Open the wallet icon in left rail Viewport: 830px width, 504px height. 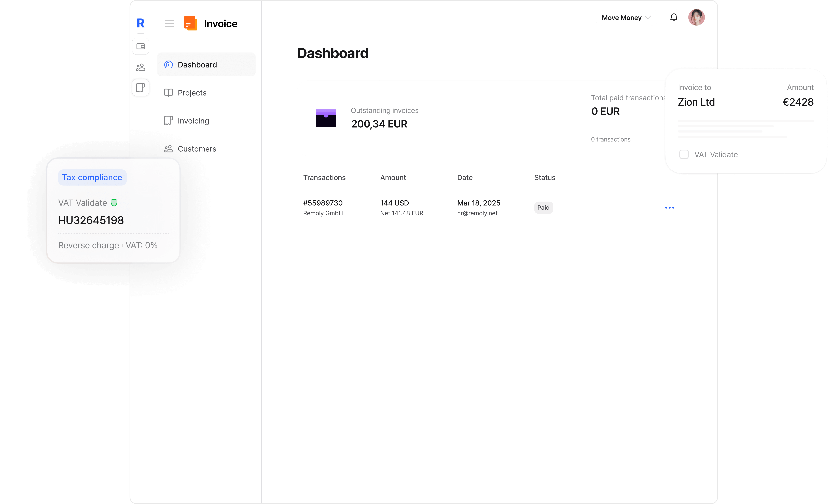(x=141, y=47)
